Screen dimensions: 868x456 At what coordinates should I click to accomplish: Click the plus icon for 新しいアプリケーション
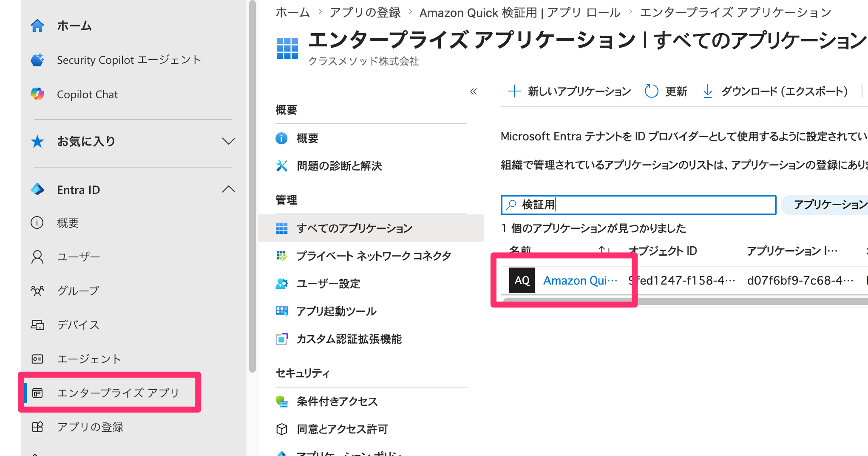(514, 91)
